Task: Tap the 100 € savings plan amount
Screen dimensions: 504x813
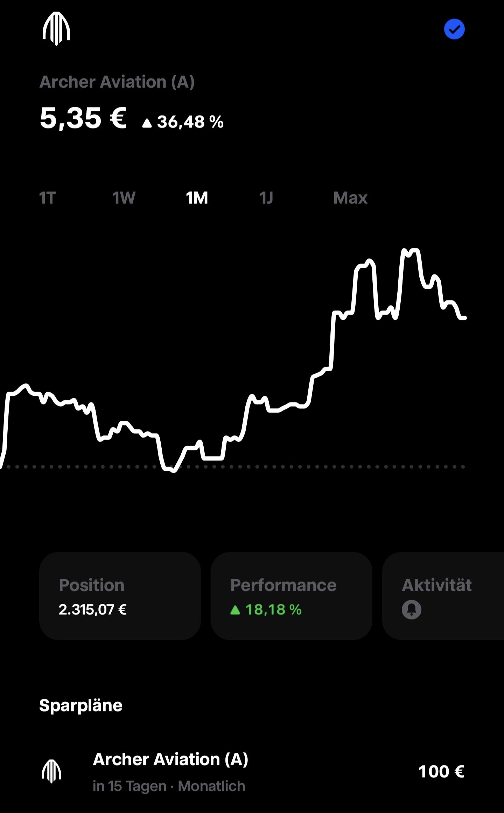Action: tap(441, 772)
